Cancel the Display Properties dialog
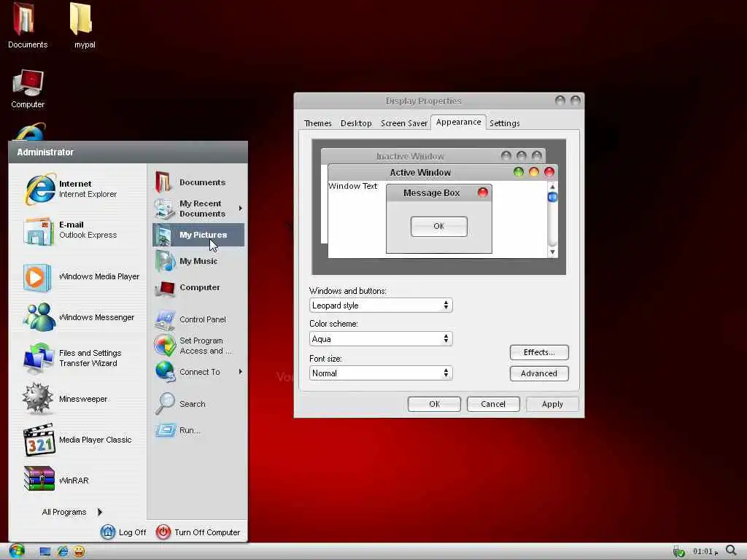The height and width of the screenshot is (560, 747). coord(493,404)
